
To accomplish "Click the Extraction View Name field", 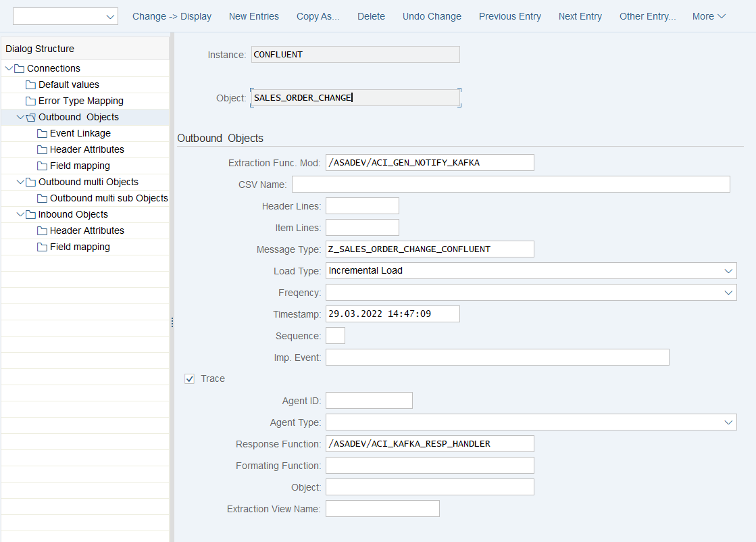I will click(383, 509).
